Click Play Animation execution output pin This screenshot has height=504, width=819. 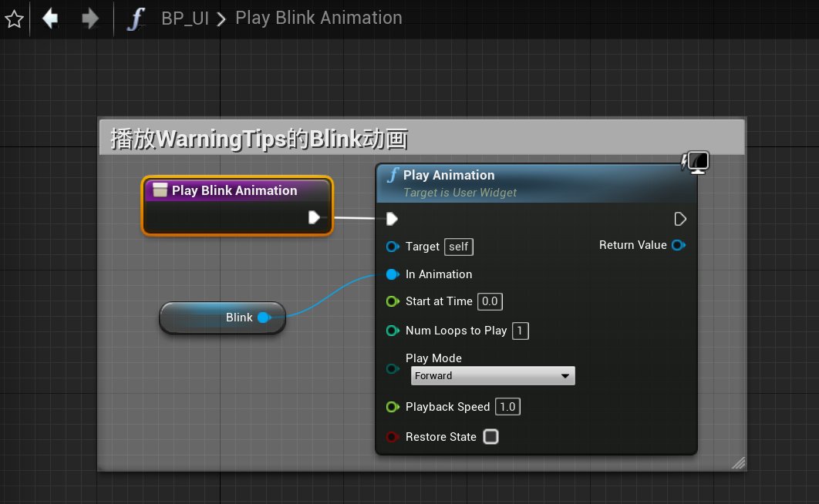pos(680,219)
